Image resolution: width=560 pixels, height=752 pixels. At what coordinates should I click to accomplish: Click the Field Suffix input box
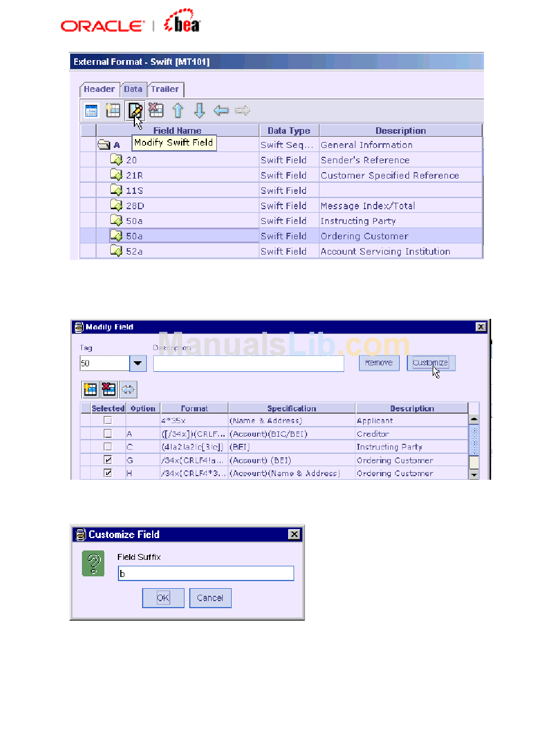click(x=206, y=573)
